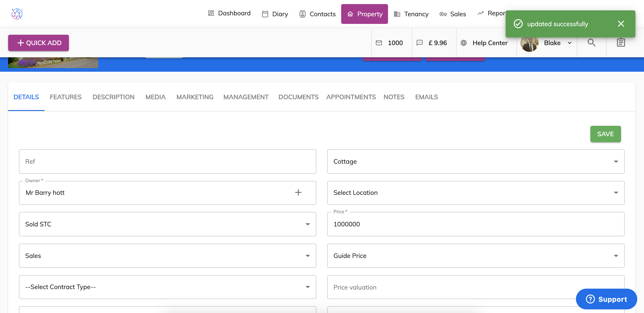Open the Guide Price qualifier dropdown
Viewport: 644px width, 313px height.
click(475, 256)
